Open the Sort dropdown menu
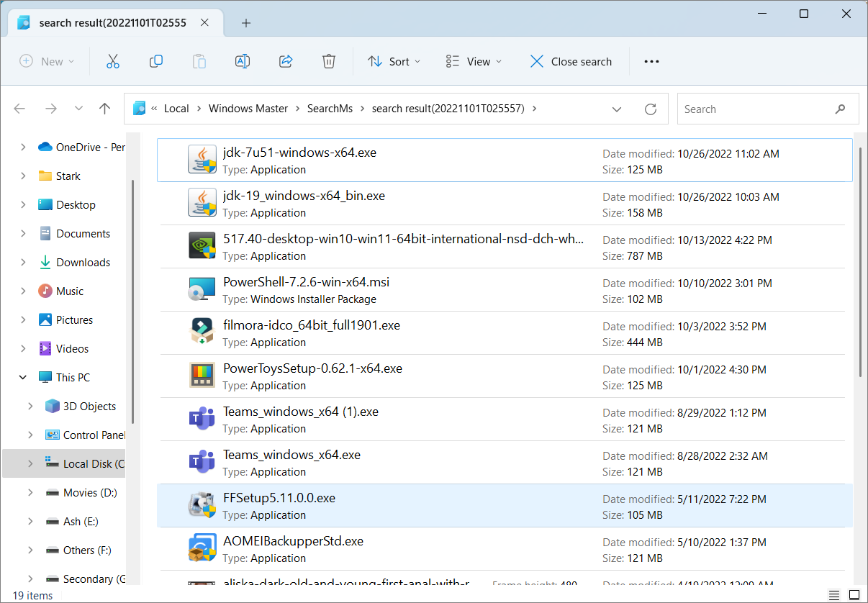The height and width of the screenshot is (603, 868). [x=394, y=61]
